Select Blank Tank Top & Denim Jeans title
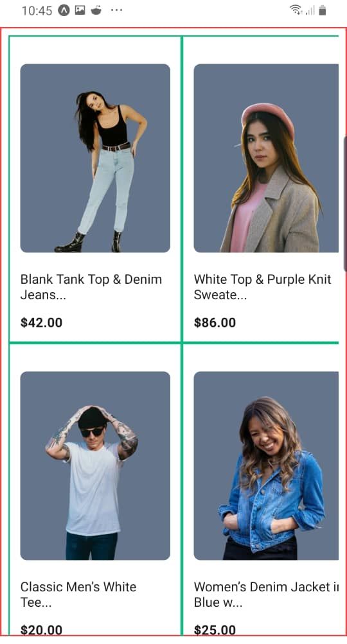Screen dimensions: 347x644 click(91, 286)
